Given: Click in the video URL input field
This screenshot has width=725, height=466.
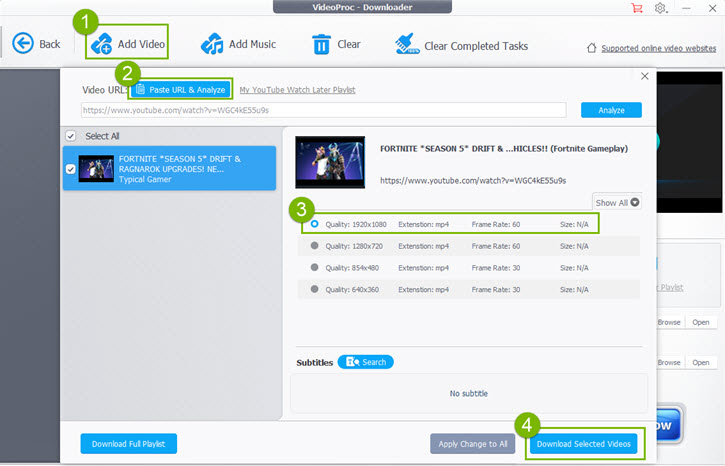Looking at the screenshot, I should pyautogui.click(x=324, y=110).
